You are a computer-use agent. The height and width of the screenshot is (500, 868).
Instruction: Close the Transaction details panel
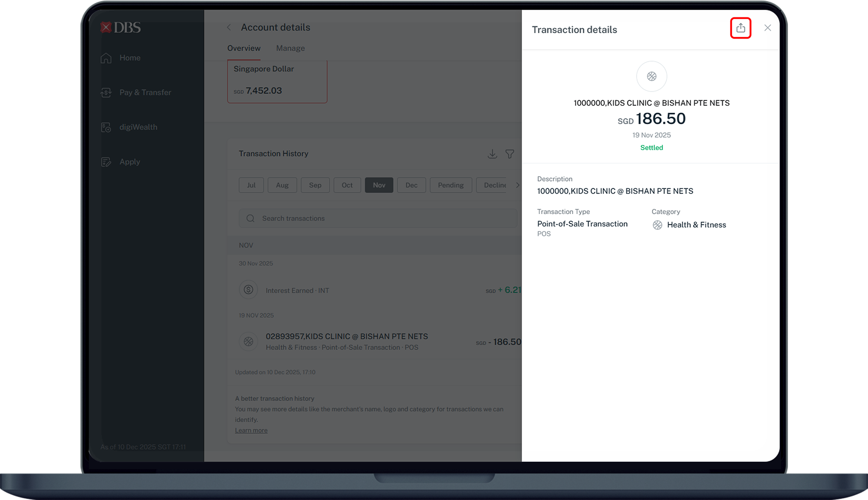767,28
